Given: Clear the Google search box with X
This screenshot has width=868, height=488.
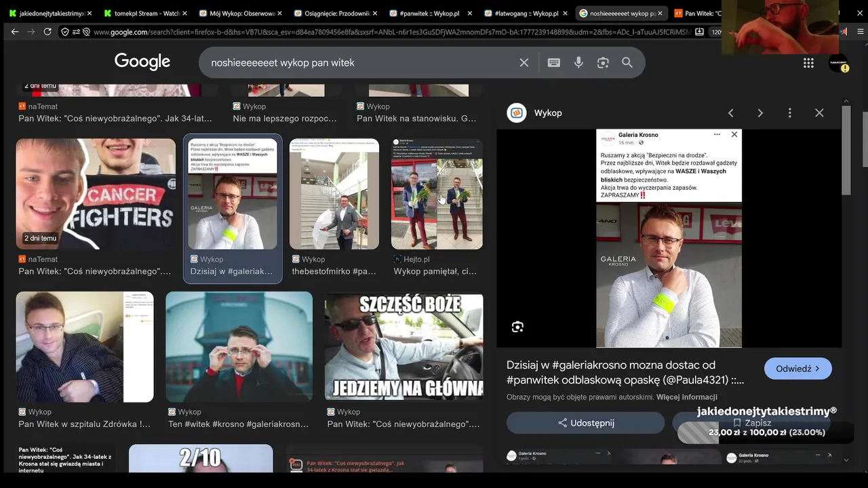Looking at the screenshot, I should click(x=524, y=62).
